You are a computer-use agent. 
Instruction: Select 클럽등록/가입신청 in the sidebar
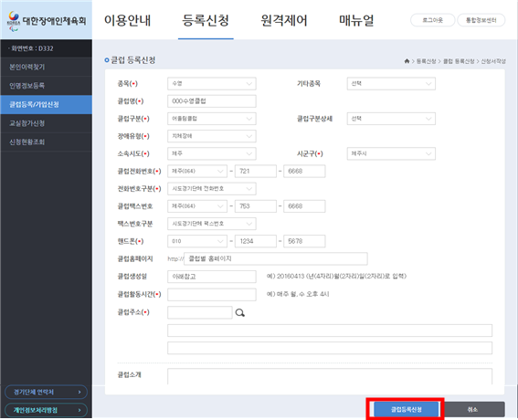pos(47,105)
